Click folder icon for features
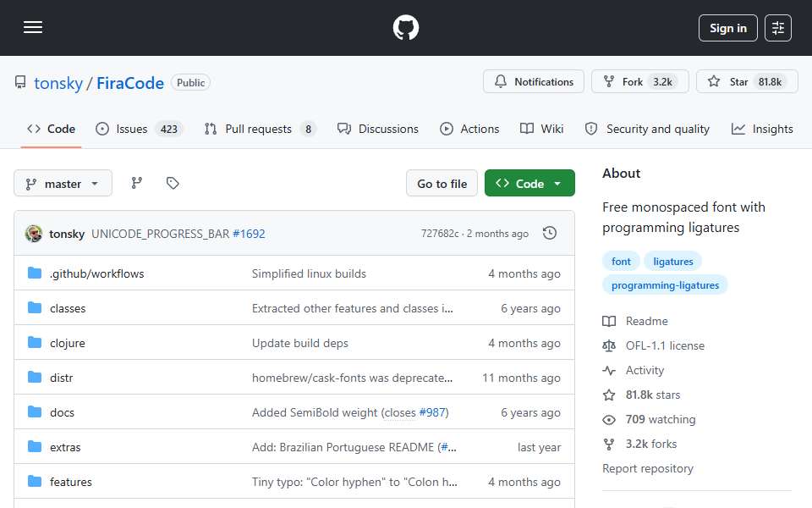This screenshot has width=812, height=508. (34, 482)
